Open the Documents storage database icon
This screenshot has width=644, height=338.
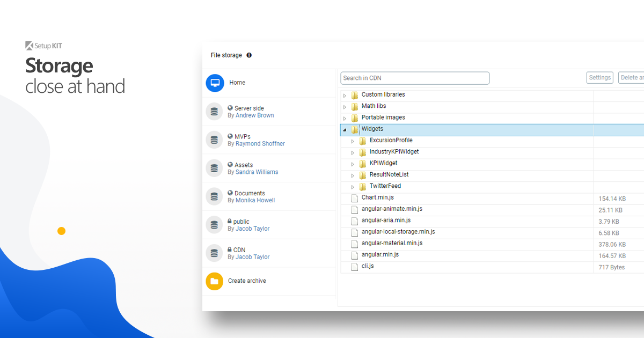click(x=215, y=197)
